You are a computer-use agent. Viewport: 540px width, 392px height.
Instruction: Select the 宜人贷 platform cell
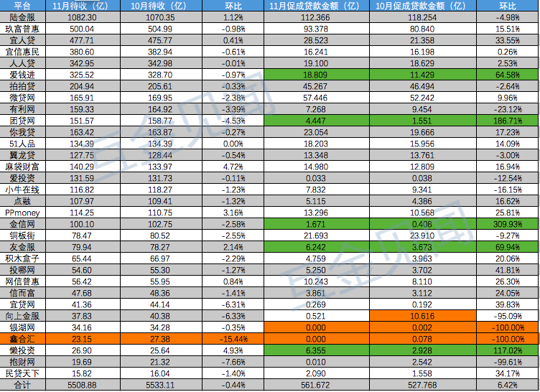point(22,40)
